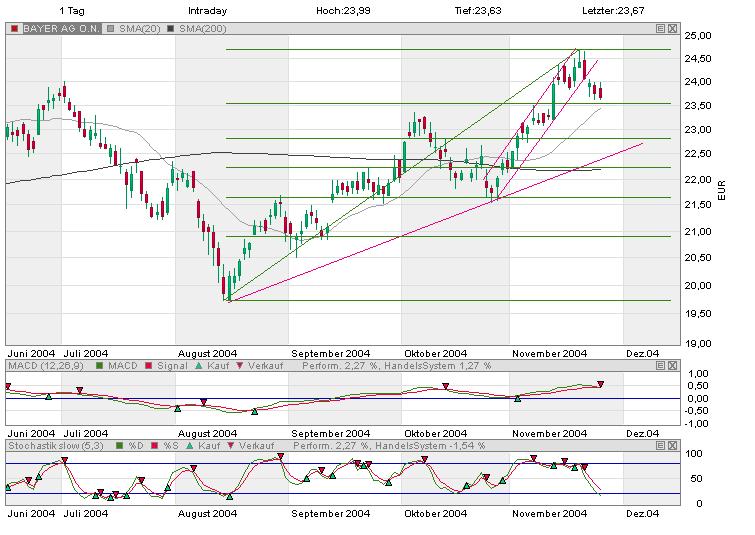This screenshot has width=755, height=535.
Task: Click the latest MACD Verkauf marker in November
Action: pyautogui.click(x=600, y=384)
